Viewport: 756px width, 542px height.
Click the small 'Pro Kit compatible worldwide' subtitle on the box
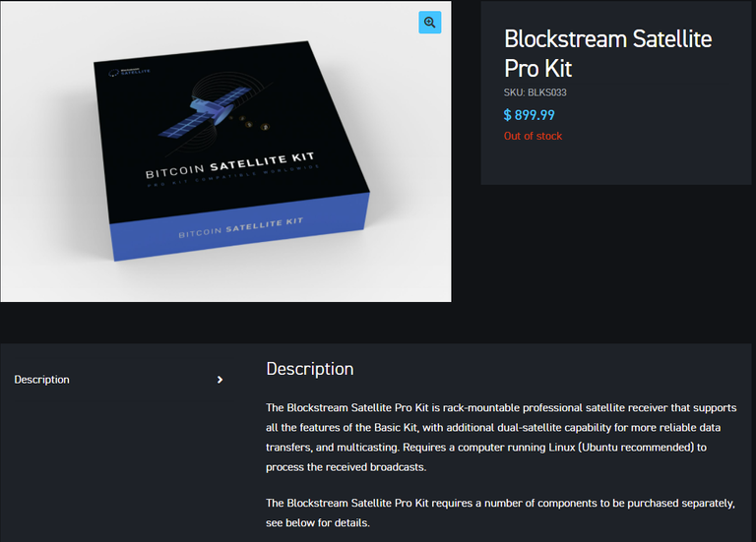tap(233, 176)
